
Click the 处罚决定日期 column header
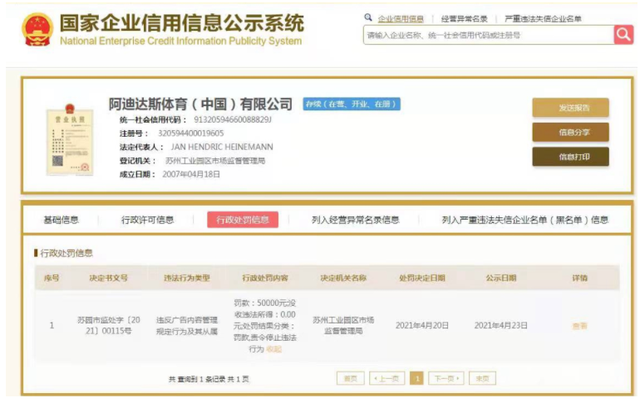click(422, 278)
